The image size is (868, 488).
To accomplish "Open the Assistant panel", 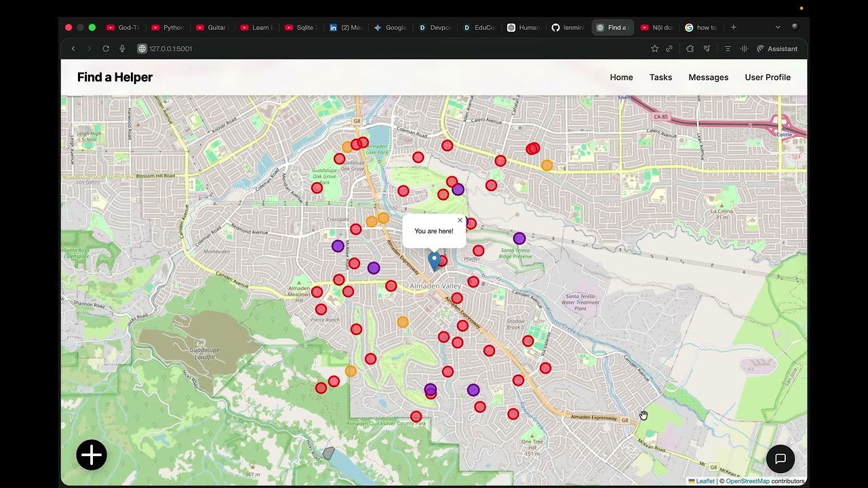I will tap(777, 49).
